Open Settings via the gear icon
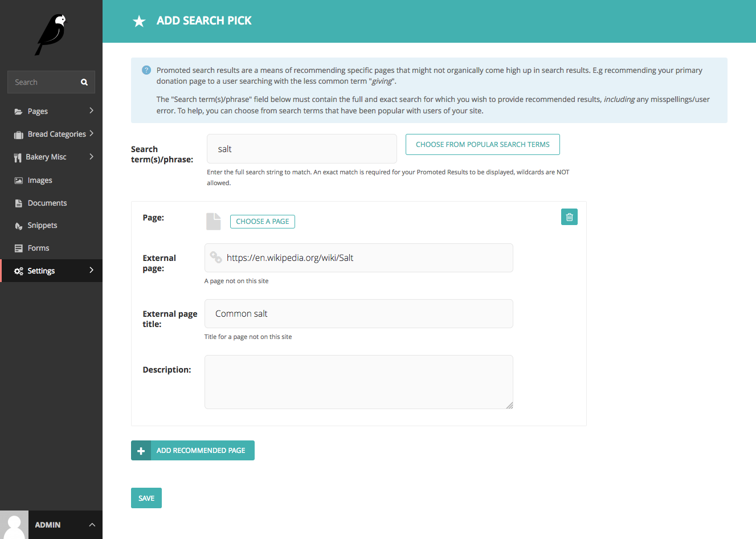This screenshot has width=756, height=539. (x=18, y=270)
